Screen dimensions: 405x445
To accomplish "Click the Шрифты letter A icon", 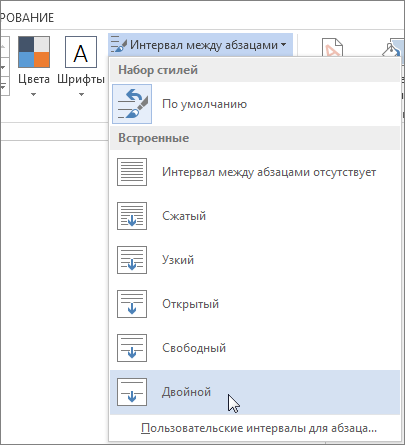I will [x=81, y=52].
